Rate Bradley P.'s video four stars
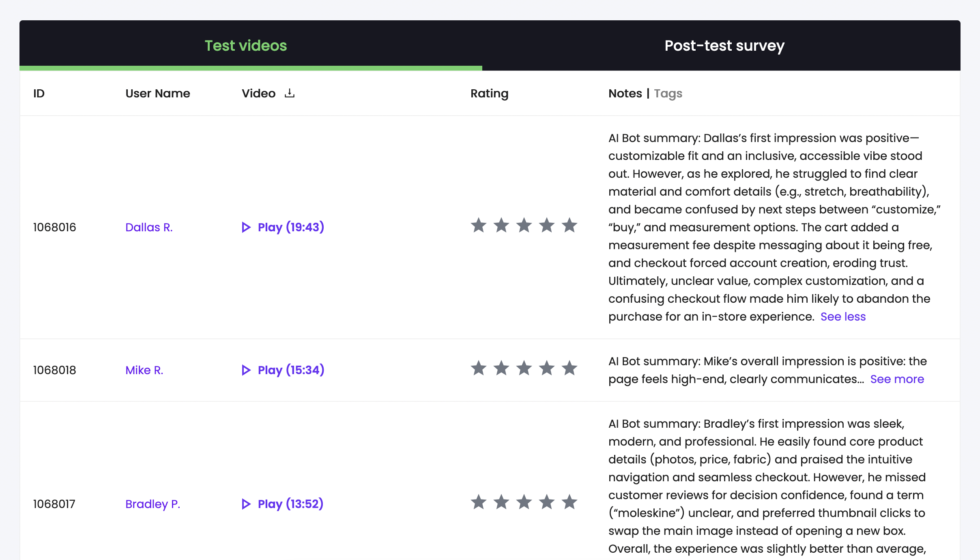Image resolution: width=980 pixels, height=560 pixels. [547, 502]
